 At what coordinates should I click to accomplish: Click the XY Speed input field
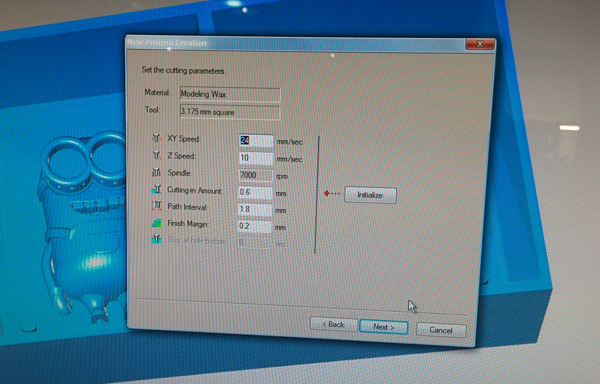[256, 141]
